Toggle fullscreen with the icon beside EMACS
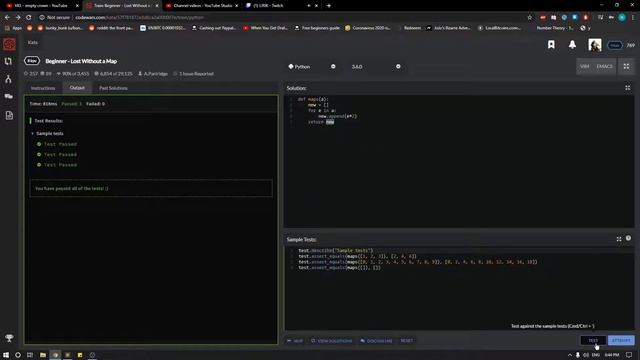The height and width of the screenshot is (360, 640). [626, 66]
